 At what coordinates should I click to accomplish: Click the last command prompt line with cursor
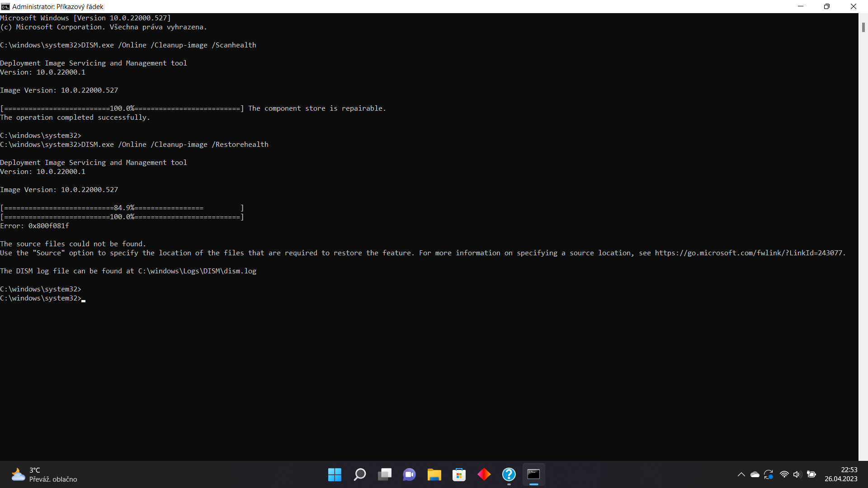(x=43, y=298)
